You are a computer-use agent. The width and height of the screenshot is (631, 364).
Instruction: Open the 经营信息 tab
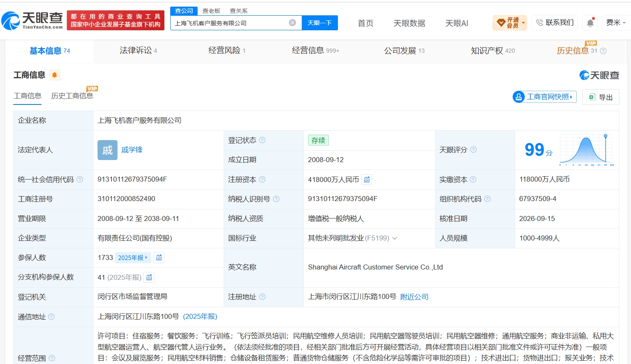(x=315, y=51)
